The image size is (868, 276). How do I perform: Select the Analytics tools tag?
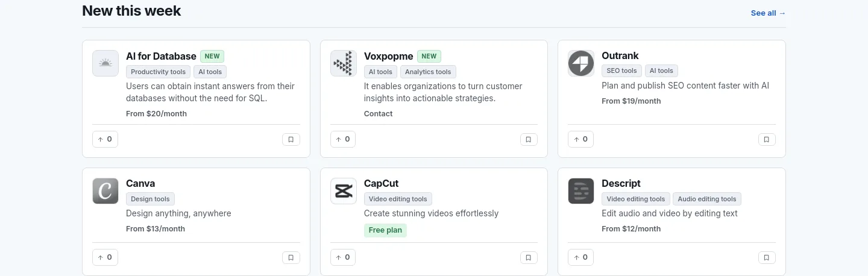[428, 72]
